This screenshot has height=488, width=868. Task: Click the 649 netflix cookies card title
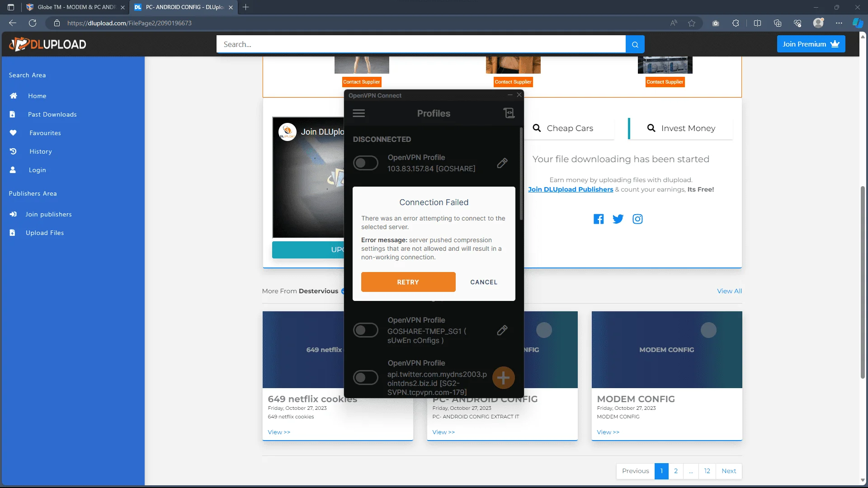(x=312, y=399)
